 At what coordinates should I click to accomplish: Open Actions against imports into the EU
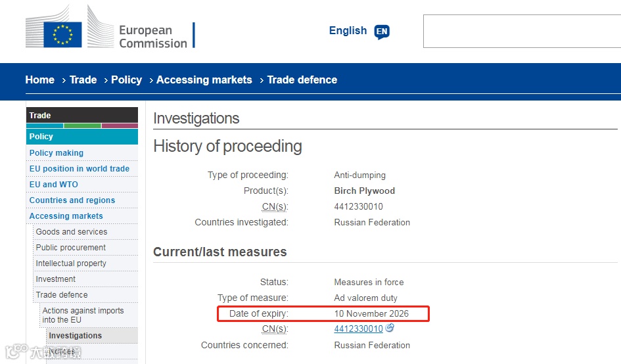[83, 315]
